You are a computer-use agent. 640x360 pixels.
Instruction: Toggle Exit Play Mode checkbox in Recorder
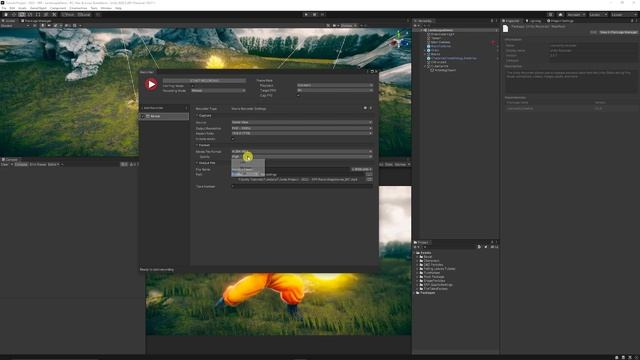tap(192, 86)
